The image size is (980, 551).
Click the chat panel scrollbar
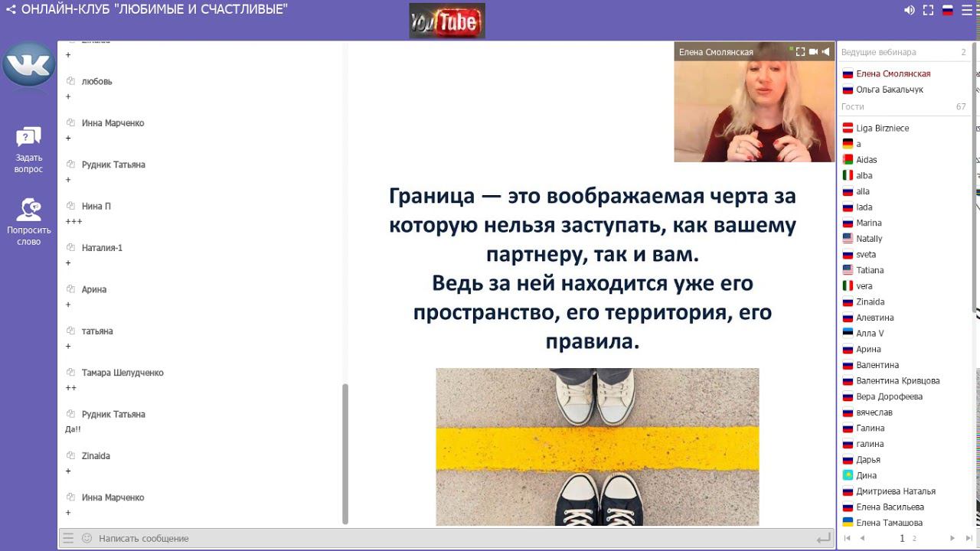click(x=345, y=453)
